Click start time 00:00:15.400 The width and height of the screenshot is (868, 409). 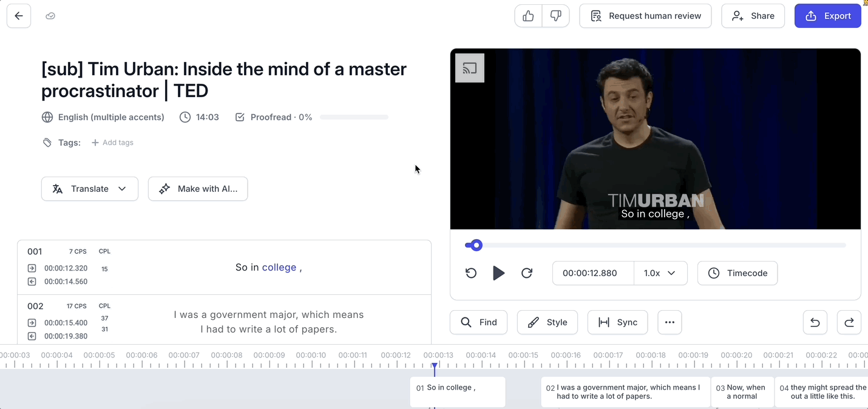point(66,323)
